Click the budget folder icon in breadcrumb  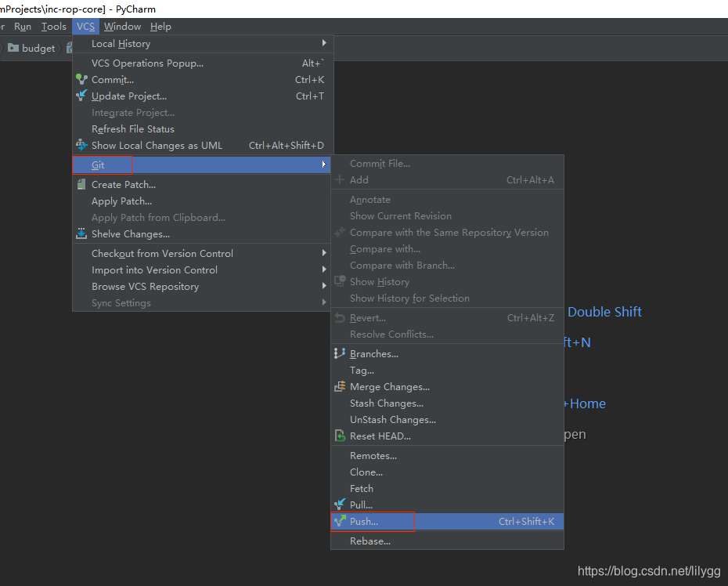[x=13, y=48]
